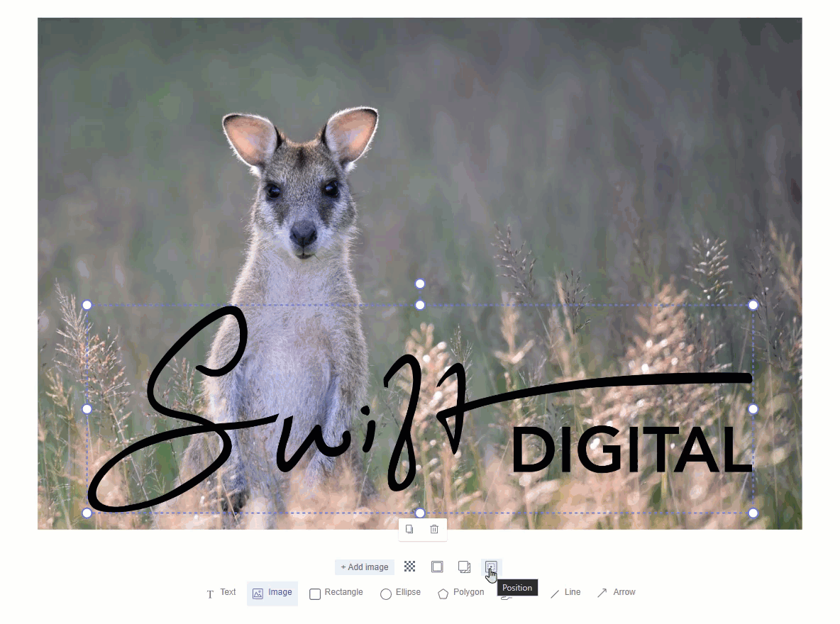Click the right-middle resize handle of logo
Screen dimensions: 840x624
(753, 409)
